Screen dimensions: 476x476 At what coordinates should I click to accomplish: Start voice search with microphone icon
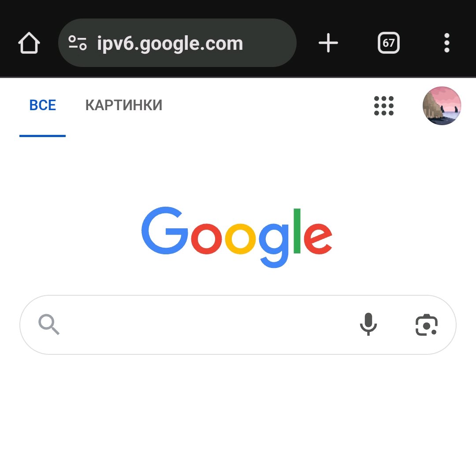pyautogui.click(x=368, y=324)
